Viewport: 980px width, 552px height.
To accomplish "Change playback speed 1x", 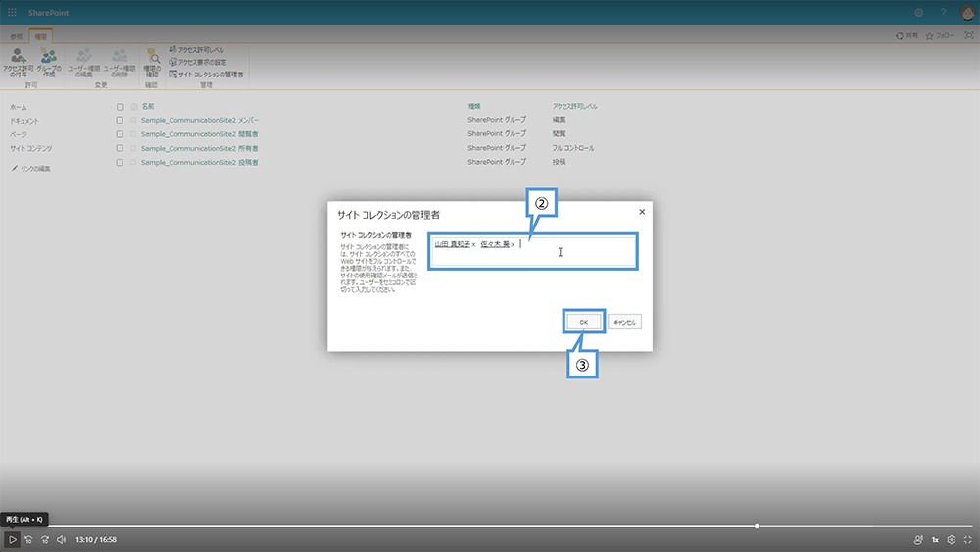I will (x=935, y=539).
